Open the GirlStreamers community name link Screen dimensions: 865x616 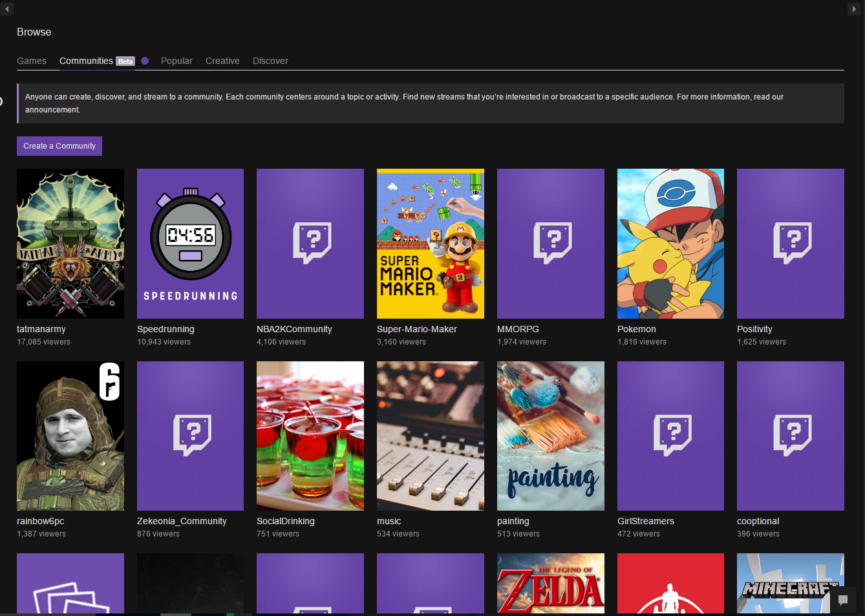[646, 521]
